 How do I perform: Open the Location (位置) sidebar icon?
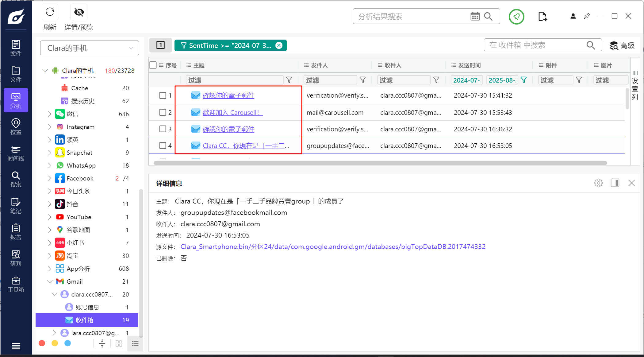(x=16, y=127)
